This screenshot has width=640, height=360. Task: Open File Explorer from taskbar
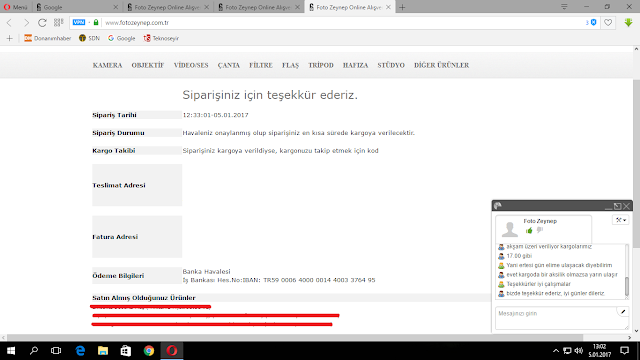tap(103, 351)
